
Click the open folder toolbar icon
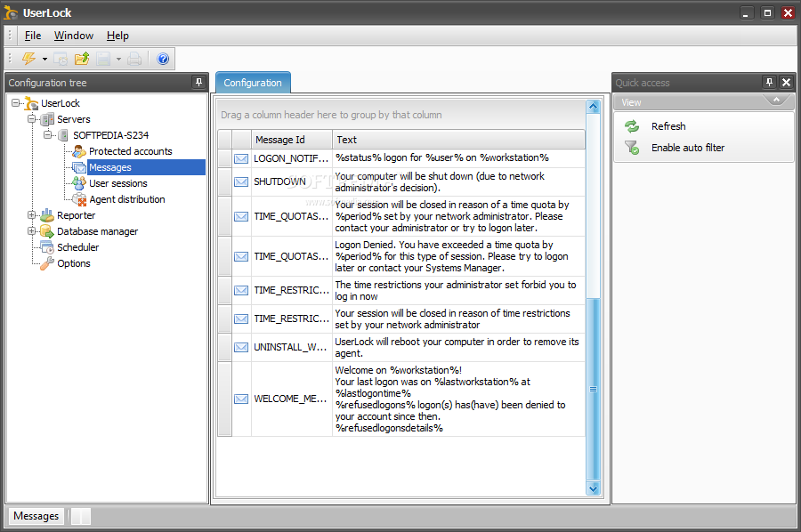pos(82,59)
